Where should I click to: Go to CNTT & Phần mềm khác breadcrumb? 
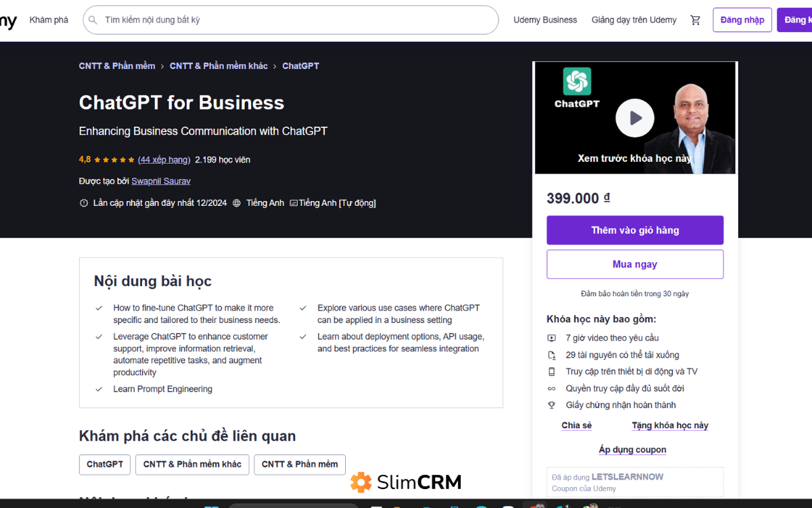[x=219, y=66]
